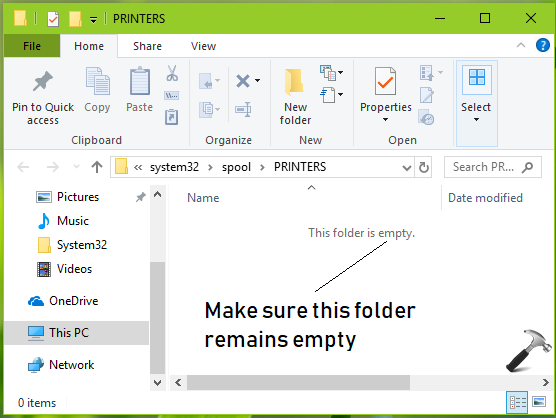Screen dimensions: 556x418
Task: Click the History icon in Open group
Action: point(426,117)
